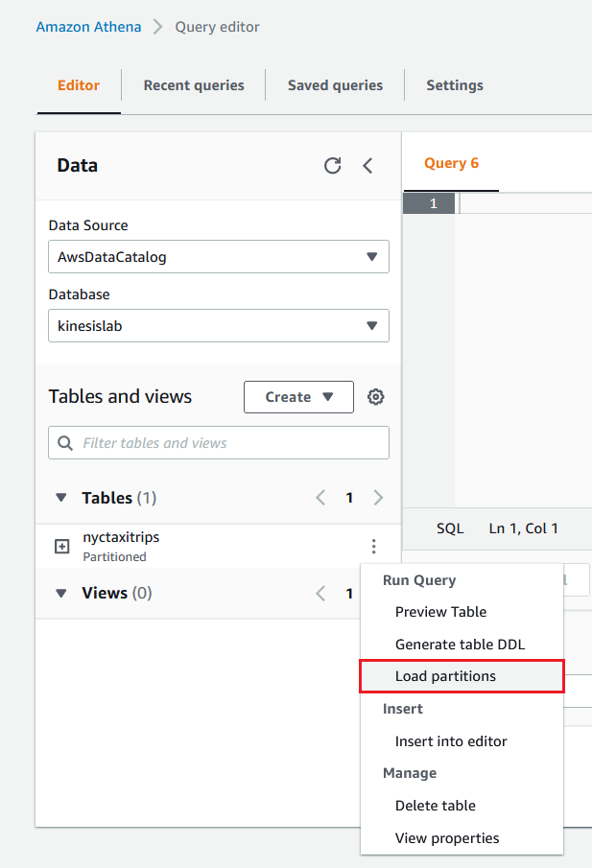Open the Data Source dropdown

(x=218, y=257)
